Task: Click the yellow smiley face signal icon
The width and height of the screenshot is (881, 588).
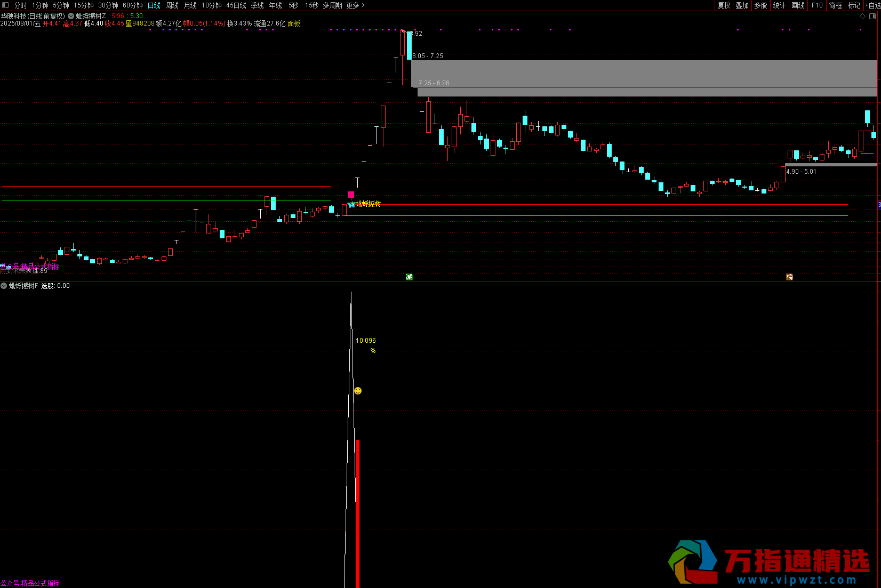Action: tap(358, 391)
